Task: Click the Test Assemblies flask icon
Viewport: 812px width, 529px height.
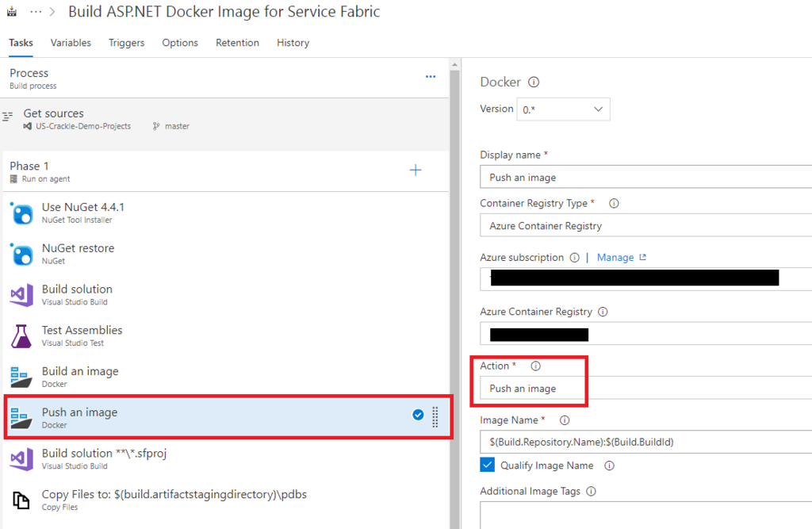Action: [x=21, y=336]
